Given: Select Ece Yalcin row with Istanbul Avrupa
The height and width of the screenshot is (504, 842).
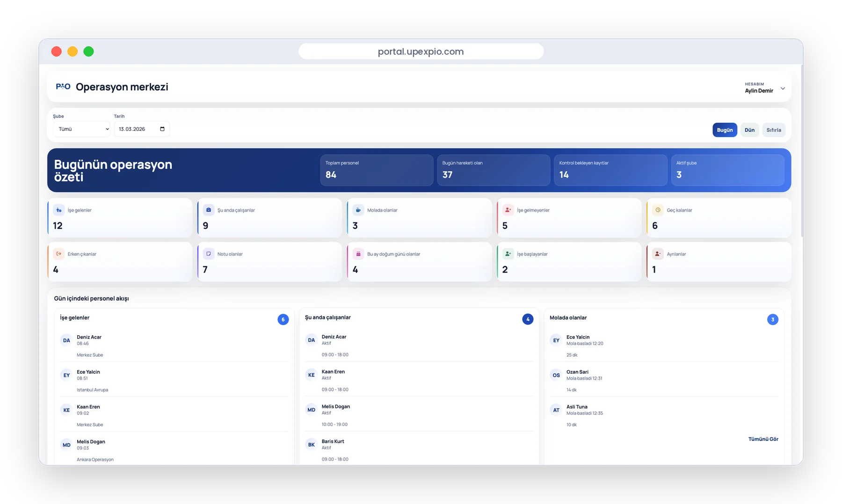Looking at the screenshot, I should pos(174,381).
